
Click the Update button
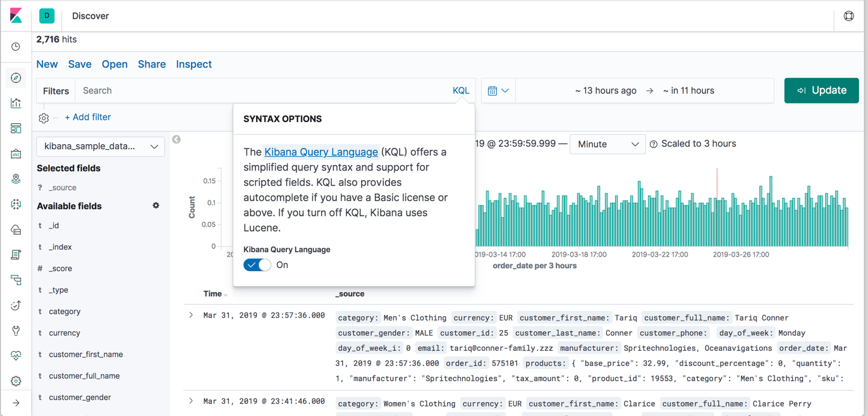point(821,90)
